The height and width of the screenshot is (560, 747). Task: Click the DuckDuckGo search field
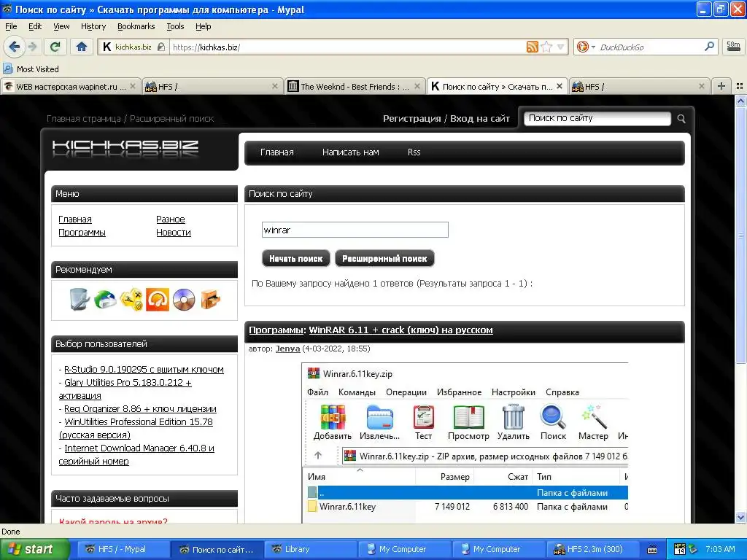pyautogui.click(x=650, y=47)
